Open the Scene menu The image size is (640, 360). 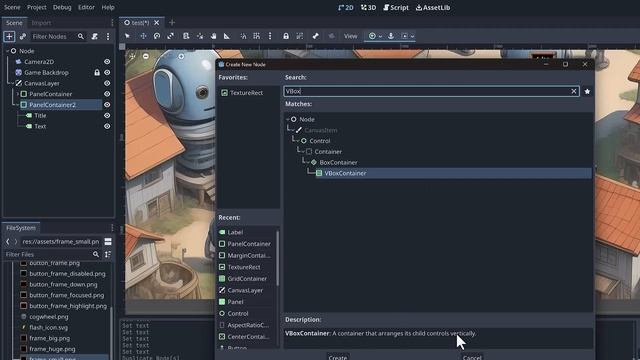click(12, 7)
